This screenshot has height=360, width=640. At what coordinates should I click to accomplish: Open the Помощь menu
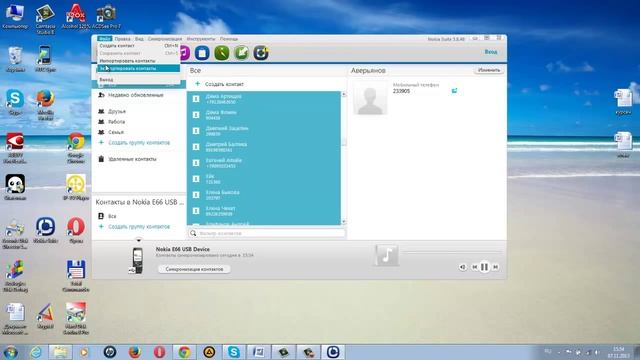pos(229,39)
